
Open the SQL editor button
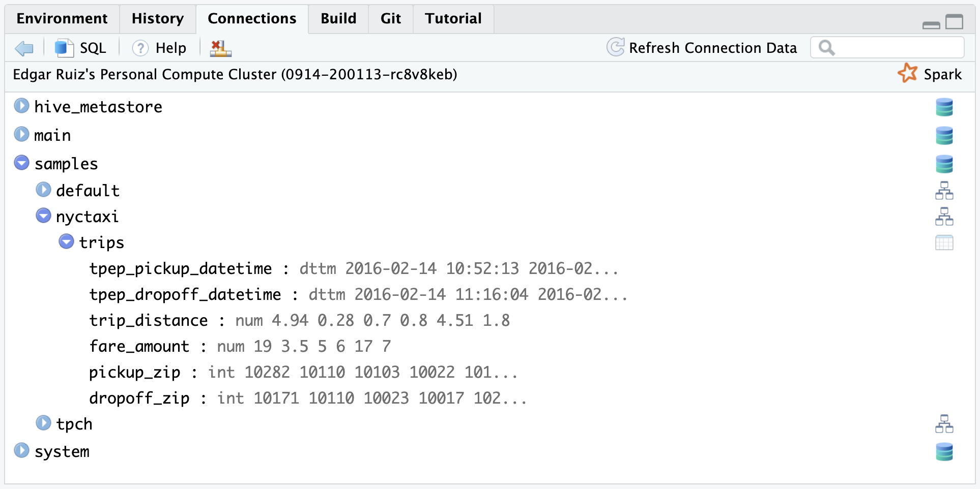point(80,48)
